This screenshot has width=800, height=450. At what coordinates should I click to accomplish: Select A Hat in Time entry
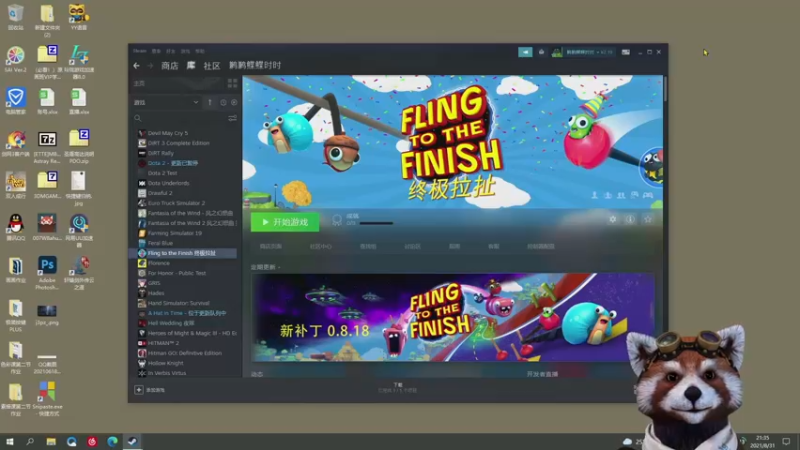[x=185, y=313]
